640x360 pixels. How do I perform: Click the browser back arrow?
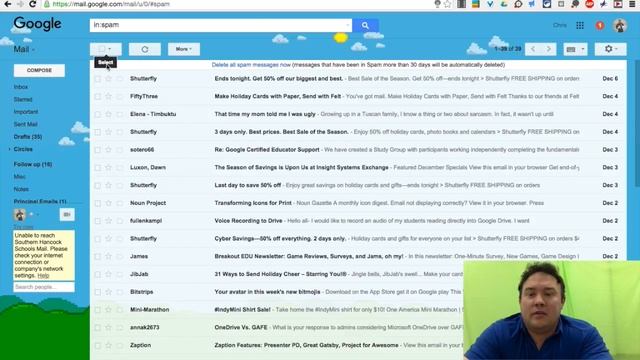[x=7, y=4]
